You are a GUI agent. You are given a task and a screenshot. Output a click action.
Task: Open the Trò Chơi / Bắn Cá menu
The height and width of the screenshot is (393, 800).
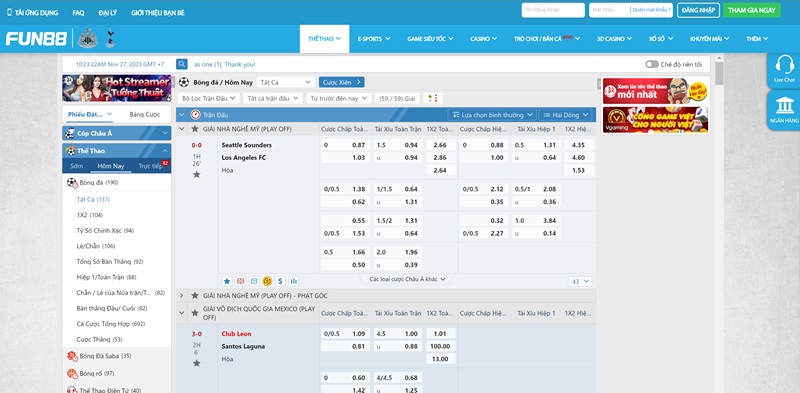[x=547, y=39]
